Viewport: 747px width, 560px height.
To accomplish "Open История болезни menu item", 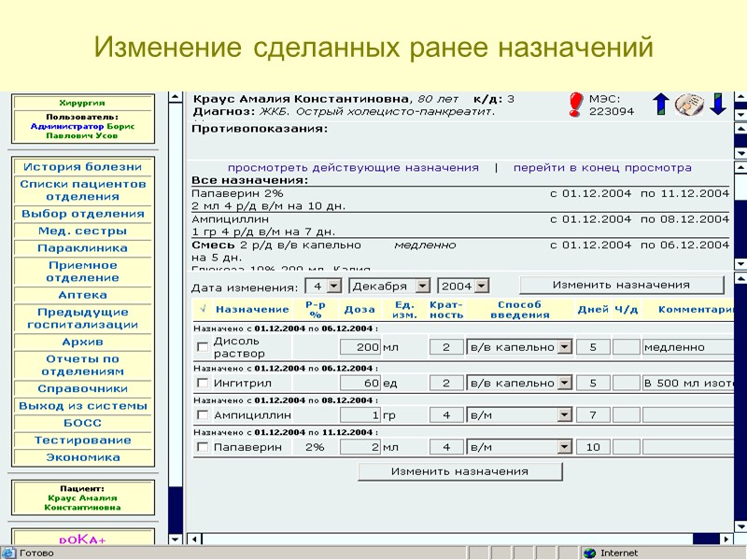I will coord(83,167).
